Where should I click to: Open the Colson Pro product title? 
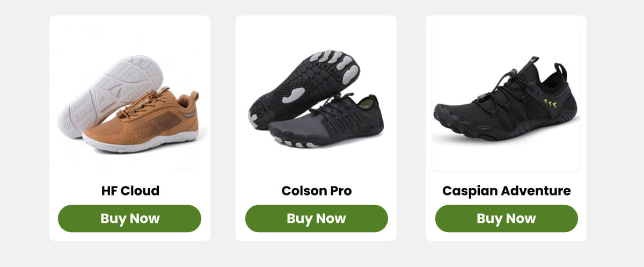pos(317,191)
